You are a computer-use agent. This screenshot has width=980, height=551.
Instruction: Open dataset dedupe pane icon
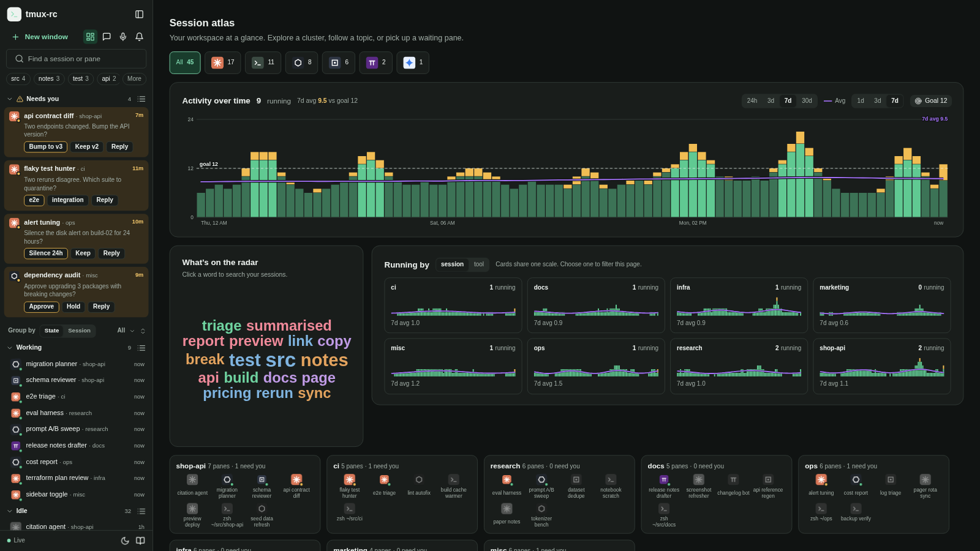[x=576, y=479]
